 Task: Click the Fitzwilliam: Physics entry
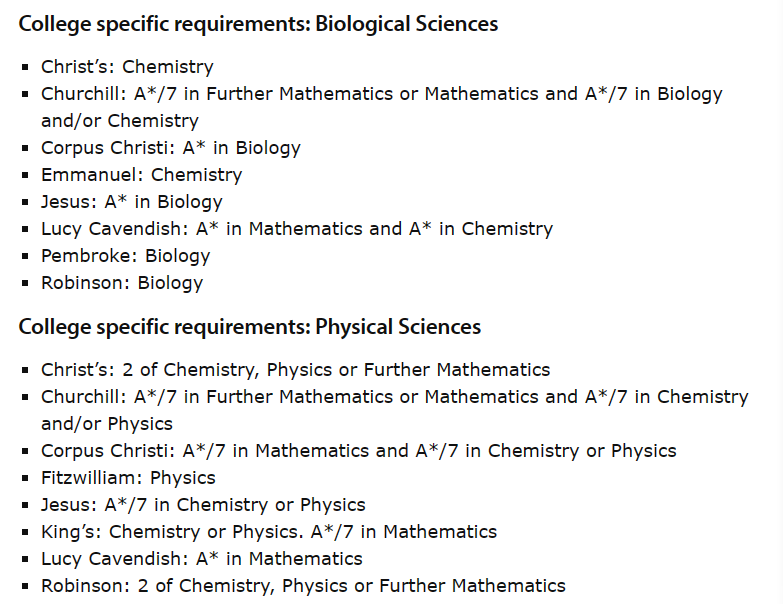[128, 478]
